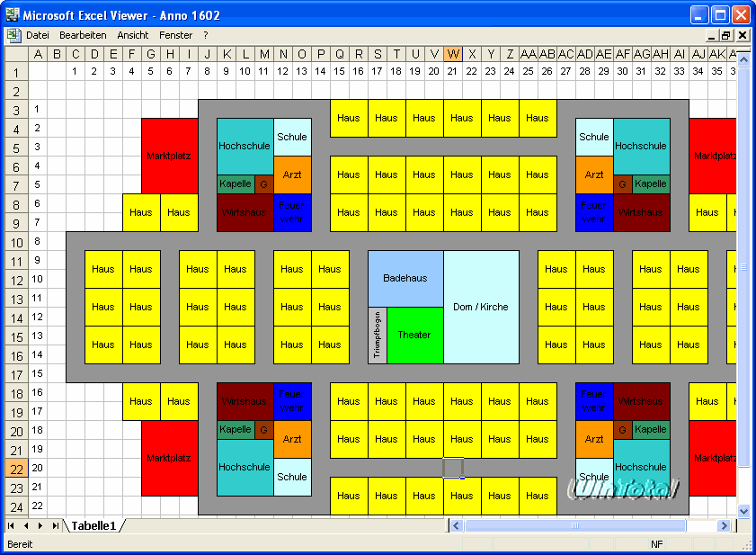Click the selected cell W22

[x=453, y=468]
